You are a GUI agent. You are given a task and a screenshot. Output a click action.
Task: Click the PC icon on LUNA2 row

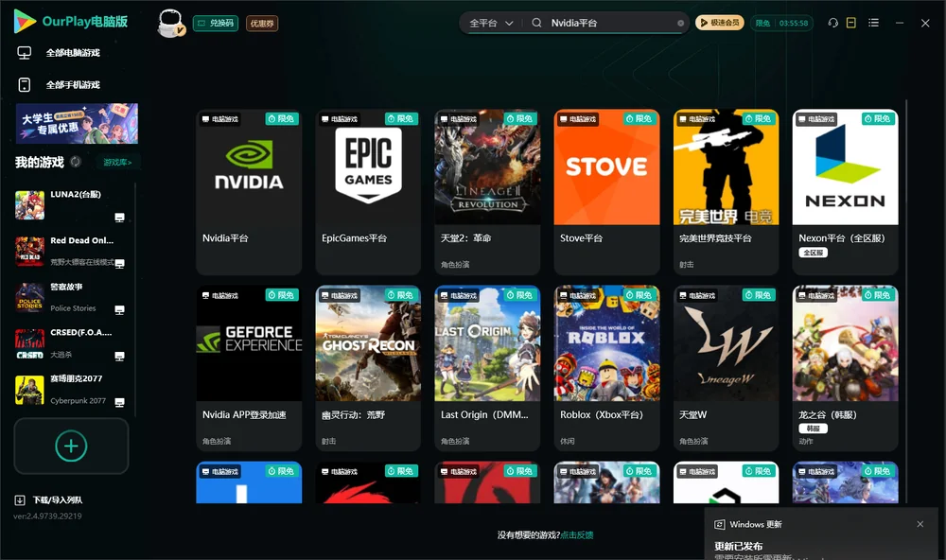pyautogui.click(x=119, y=218)
